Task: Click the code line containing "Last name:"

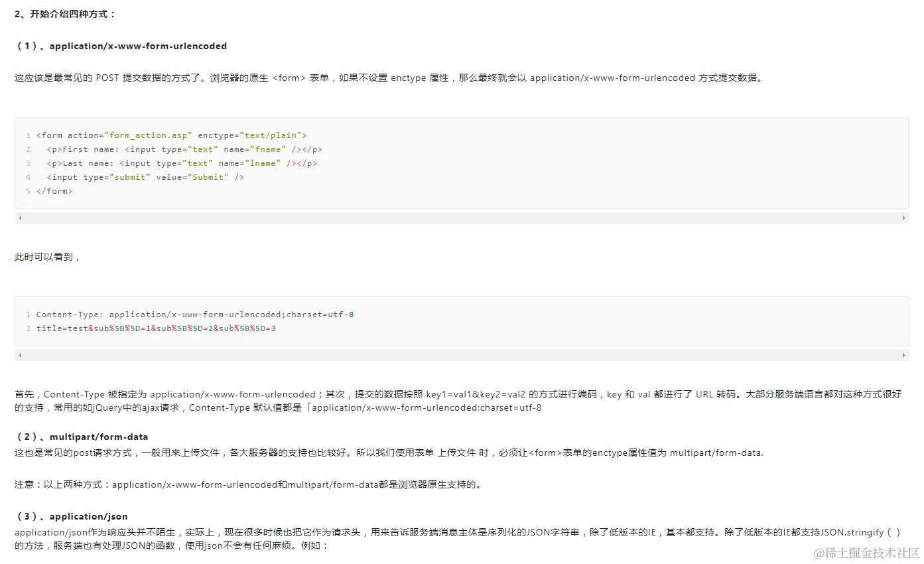Action: (182, 163)
